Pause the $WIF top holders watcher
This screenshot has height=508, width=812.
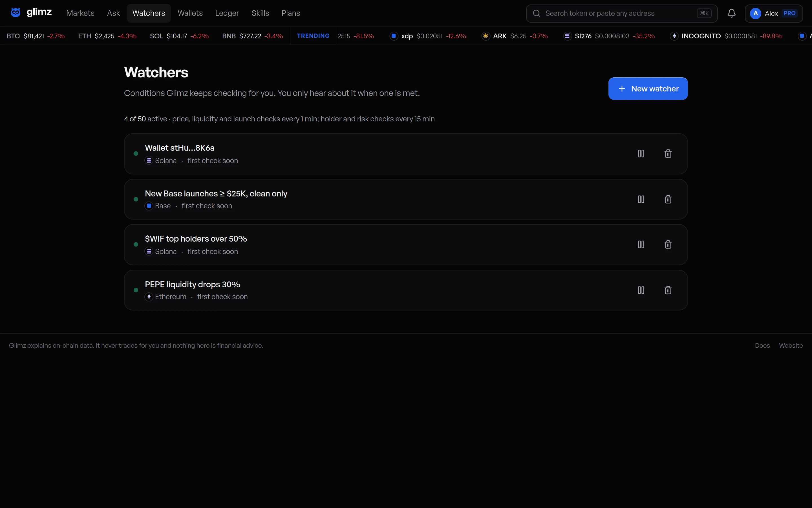point(641,244)
